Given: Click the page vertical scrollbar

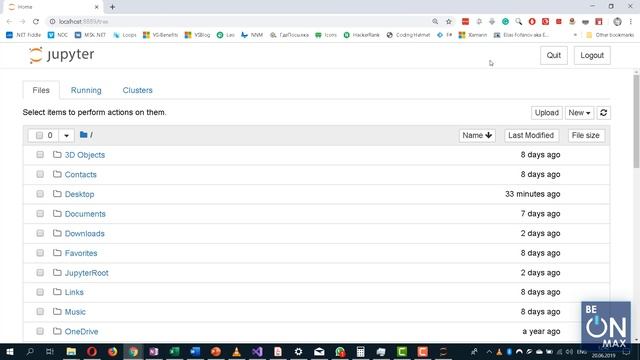Looking at the screenshot, I should click(636, 121).
